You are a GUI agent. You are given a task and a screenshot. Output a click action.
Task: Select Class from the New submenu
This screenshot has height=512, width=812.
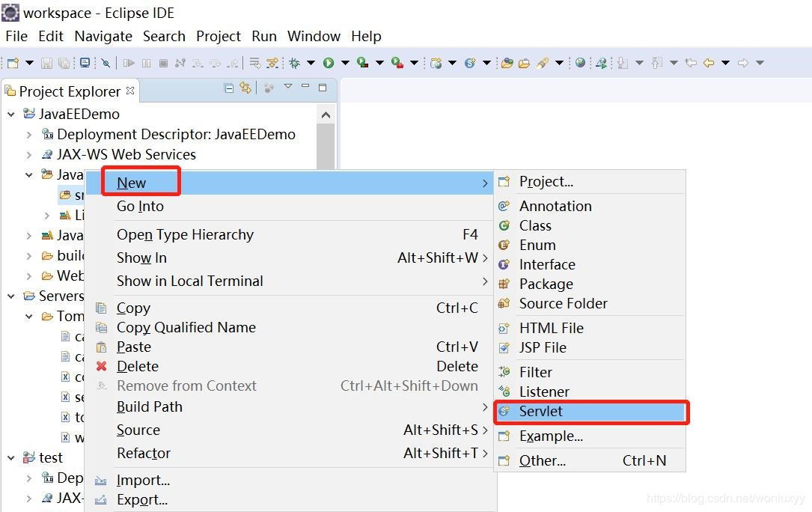pos(590,226)
